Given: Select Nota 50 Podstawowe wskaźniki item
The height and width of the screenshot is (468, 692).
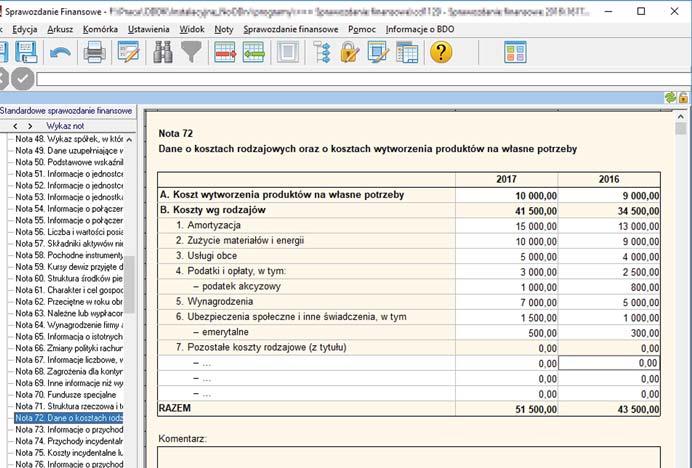Looking at the screenshot, I should 69,162.
